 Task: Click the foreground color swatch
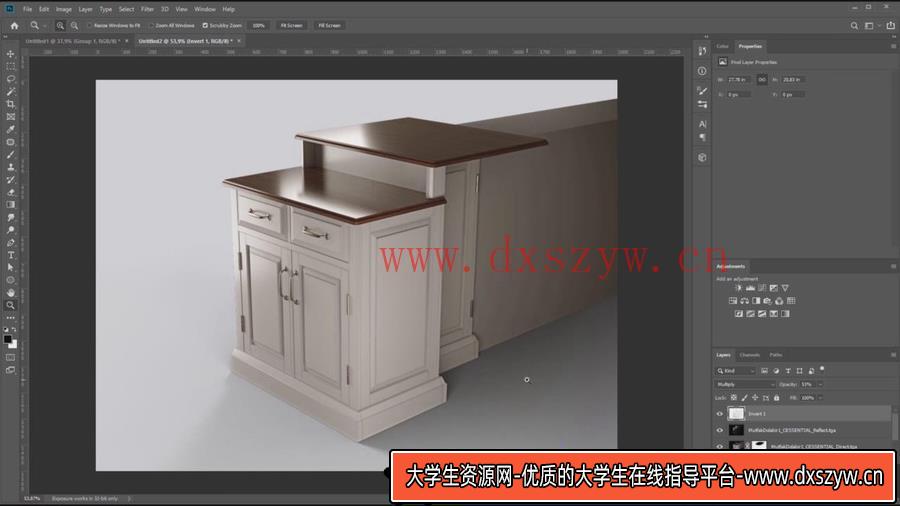click(7, 340)
